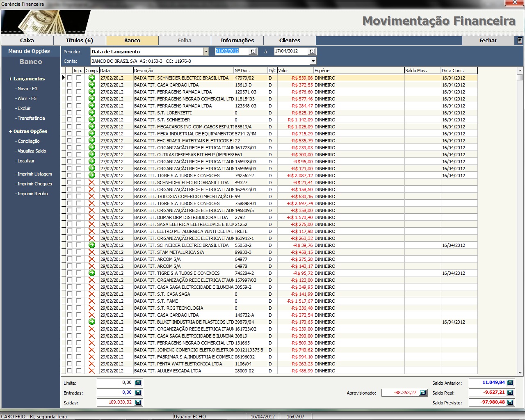Click red X icon on DUMAR DRM DISTRIBUIDORA row

click(x=92, y=217)
